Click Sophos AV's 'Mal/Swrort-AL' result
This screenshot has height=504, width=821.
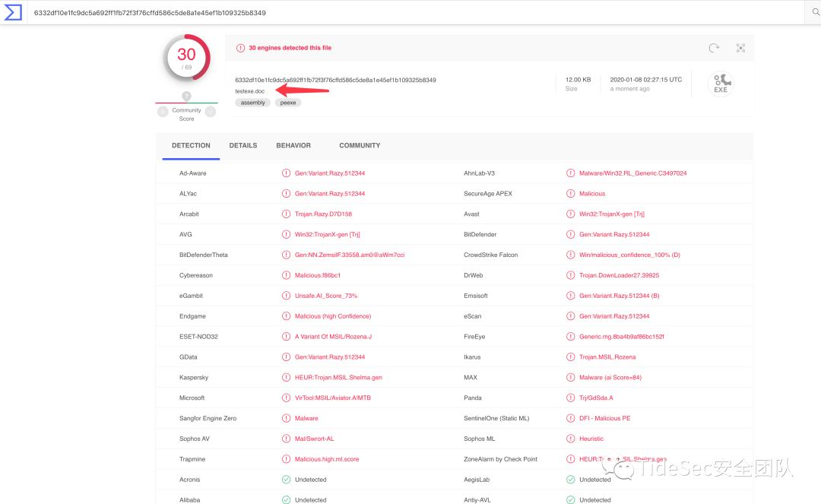coord(314,439)
